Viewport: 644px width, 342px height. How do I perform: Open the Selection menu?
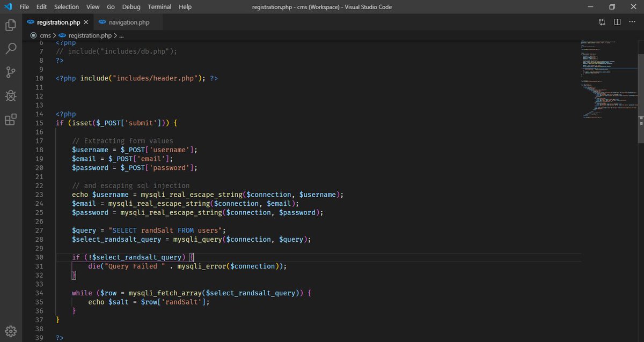67,7
